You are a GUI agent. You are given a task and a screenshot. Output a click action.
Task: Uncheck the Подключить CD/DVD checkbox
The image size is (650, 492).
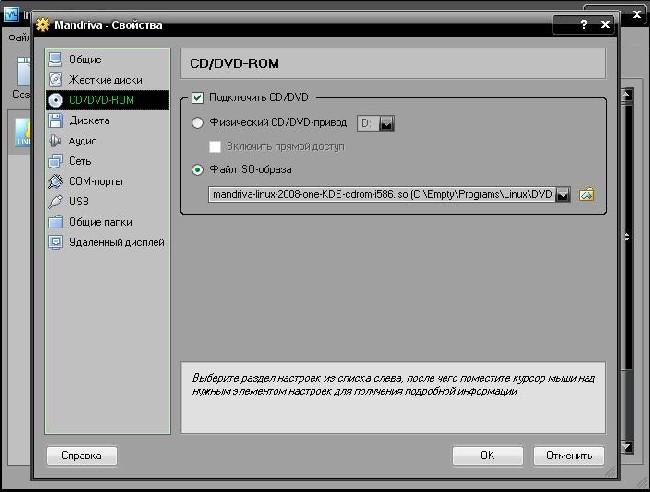tap(197, 98)
